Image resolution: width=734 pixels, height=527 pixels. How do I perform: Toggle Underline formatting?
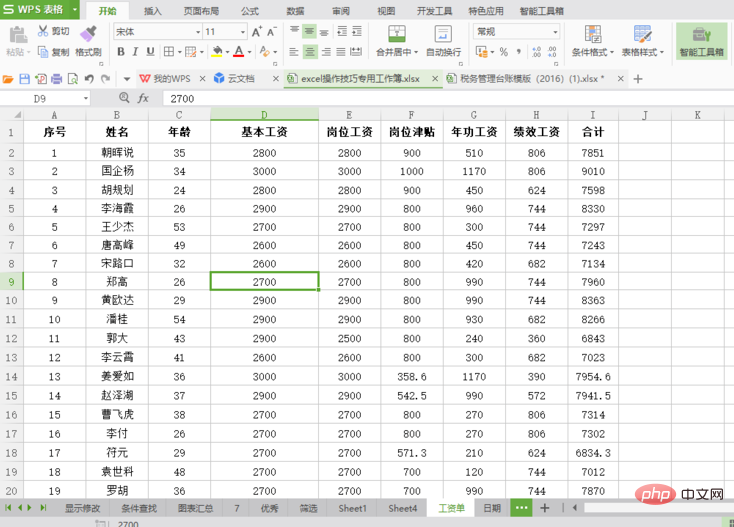[x=150, y=51]
